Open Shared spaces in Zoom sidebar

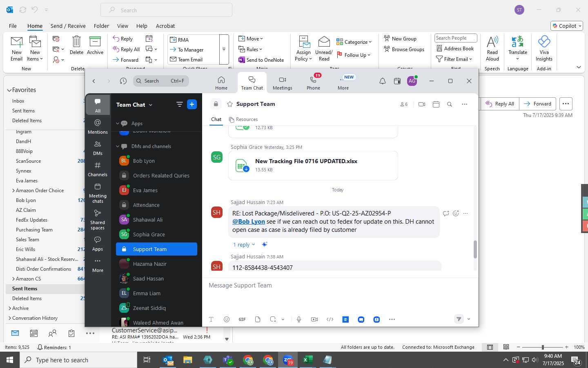tap(98, 220)
